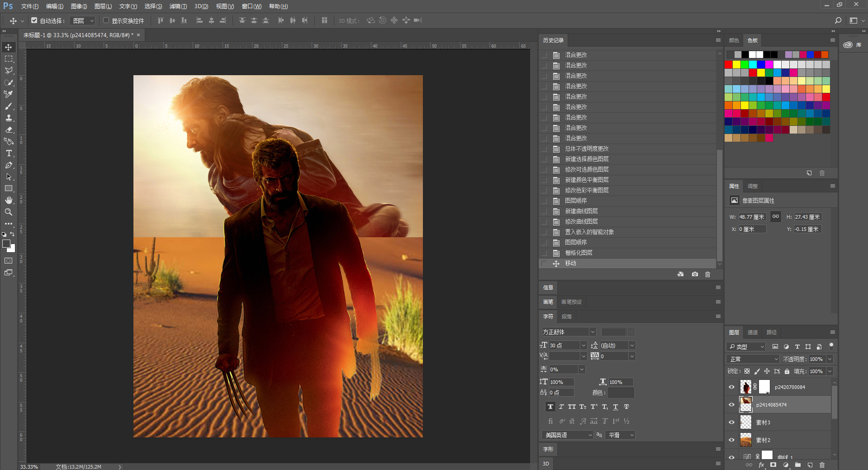Screen dimensions: 868x470
Task: Add layer mask icon in Layers panel
Action: click(x=773, y=465)
